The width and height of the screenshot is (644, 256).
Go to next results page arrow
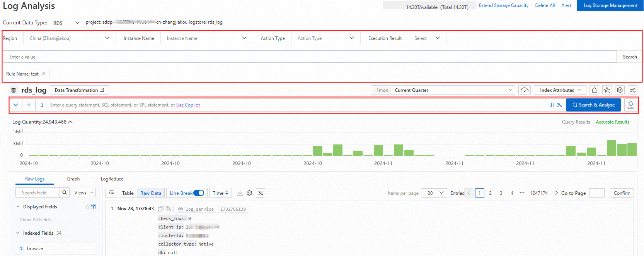556,193
